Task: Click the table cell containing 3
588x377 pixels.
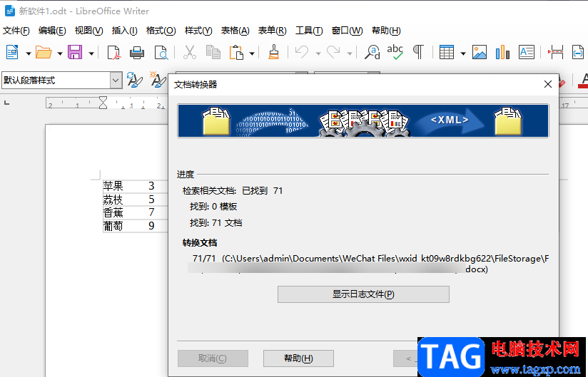Action: pos(151,186)
